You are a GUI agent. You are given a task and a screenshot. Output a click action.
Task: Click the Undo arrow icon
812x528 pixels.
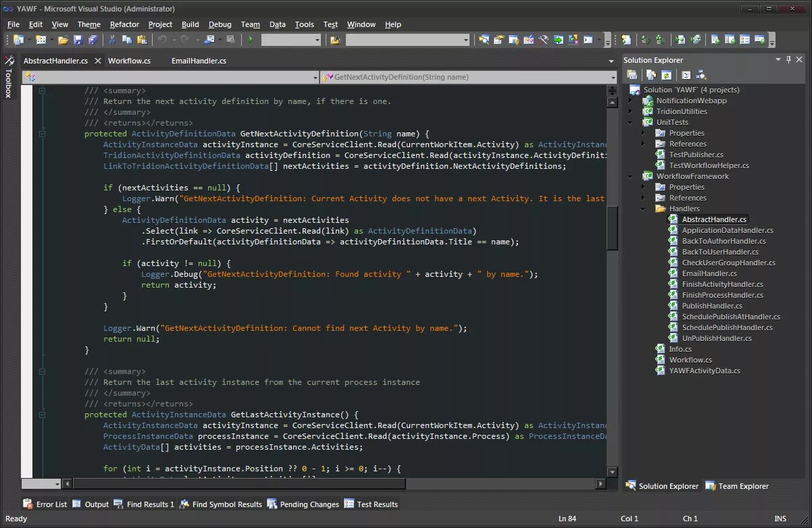(162, 40)
